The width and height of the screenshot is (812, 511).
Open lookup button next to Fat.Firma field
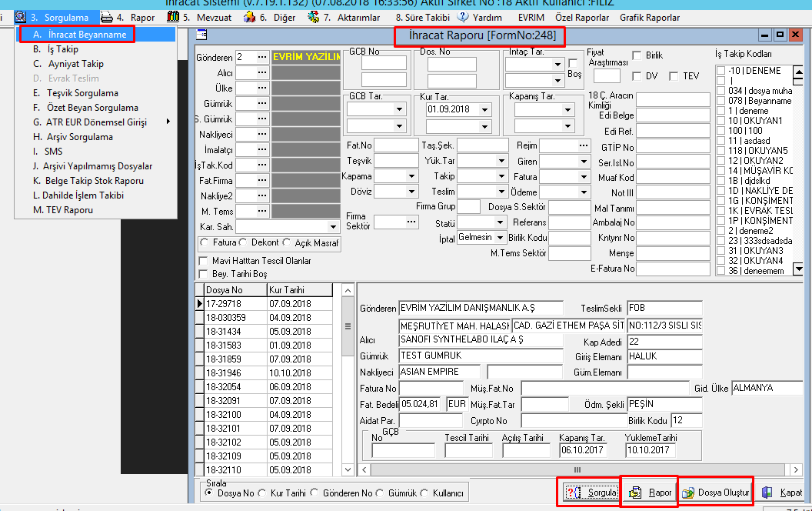click(262, 180)
